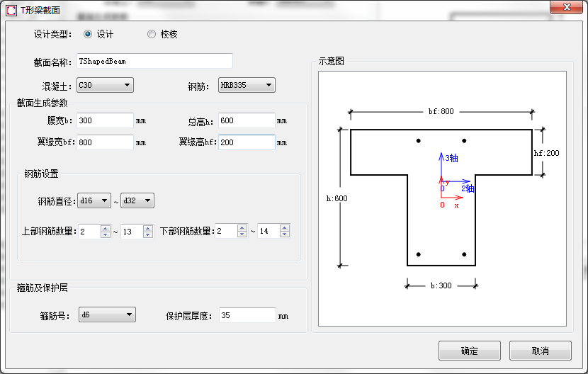
Task: Increase the 上部钢筋数量 minimum value
Action: (x=106, y=228)
